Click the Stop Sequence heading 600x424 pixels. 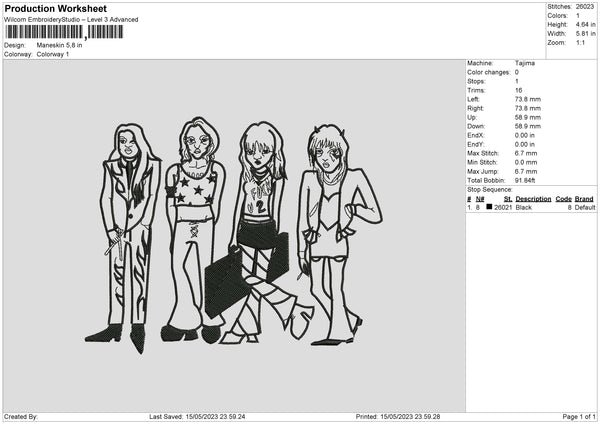(489, 189)
